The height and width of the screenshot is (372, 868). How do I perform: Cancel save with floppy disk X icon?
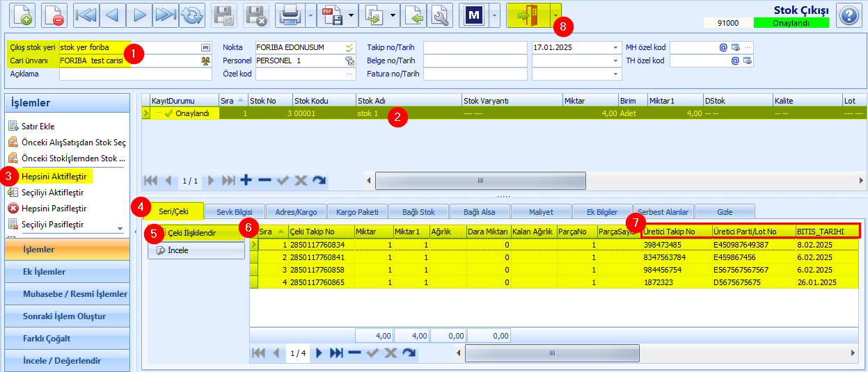(257, 15)
